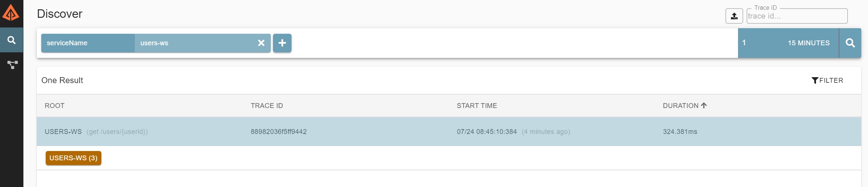Screen dimensions: 868x187
Task: Focus the Trace ID input field
Action: 796,16
